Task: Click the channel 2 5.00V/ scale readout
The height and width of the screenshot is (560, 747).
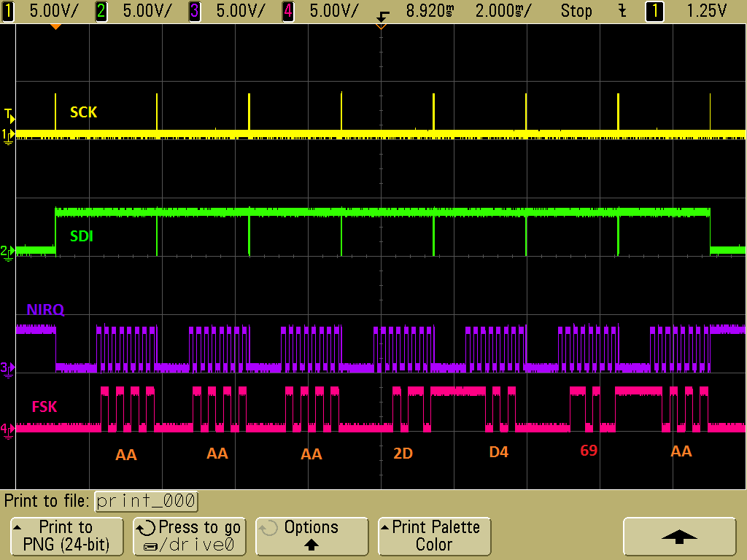Action: tap(147, 11)
